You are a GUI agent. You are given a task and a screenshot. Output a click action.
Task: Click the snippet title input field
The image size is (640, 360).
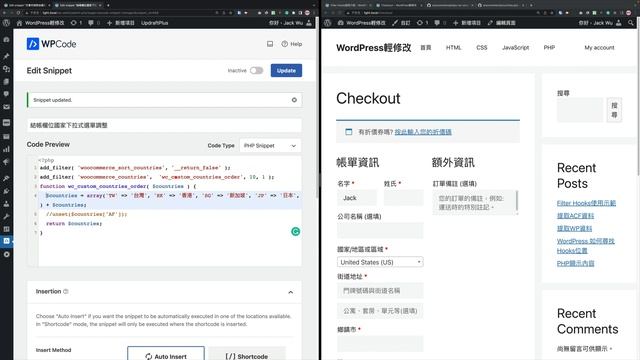click(164, 125)
